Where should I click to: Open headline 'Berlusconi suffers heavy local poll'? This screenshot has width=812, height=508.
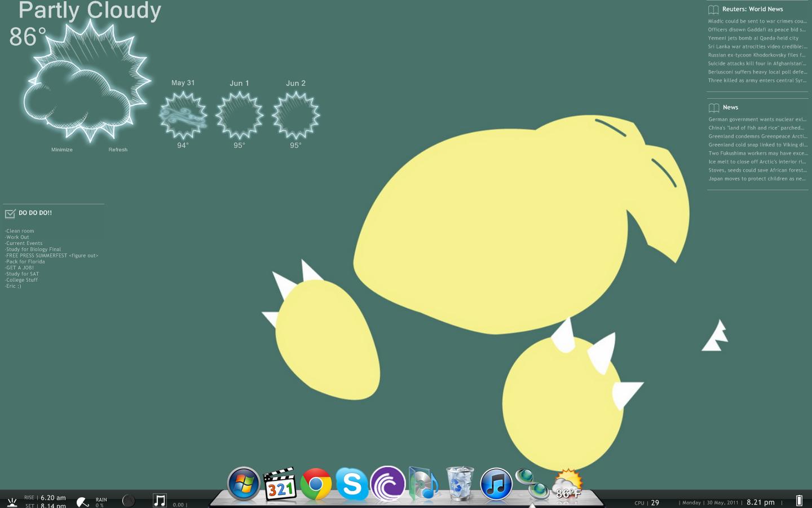[x=757, y=72]
